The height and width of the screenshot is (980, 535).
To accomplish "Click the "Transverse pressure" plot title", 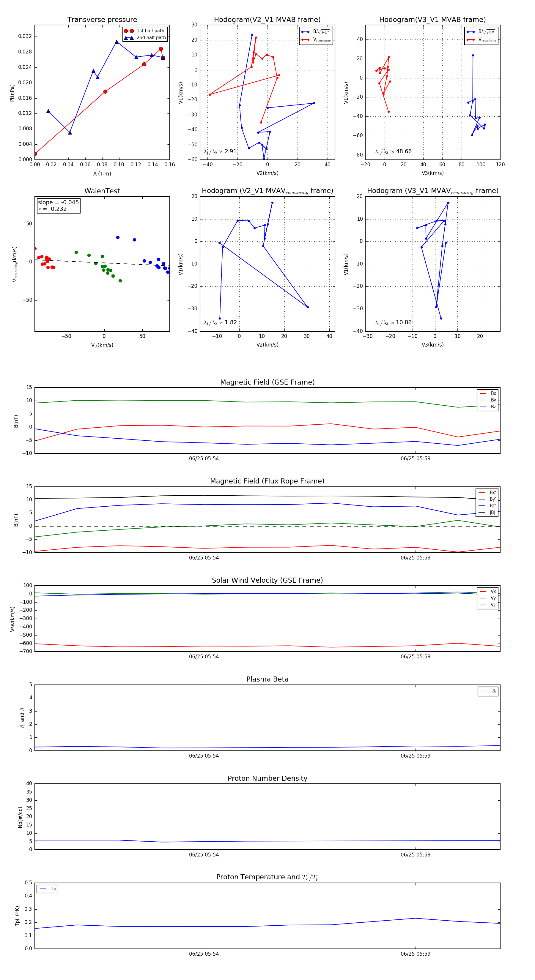I will pyautogui.click(x=102, y=20).
